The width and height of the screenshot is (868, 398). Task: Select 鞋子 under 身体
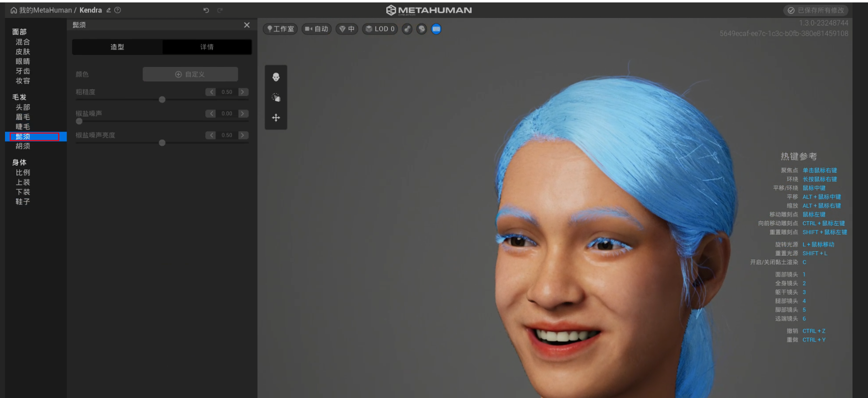pyautogui.click(x=23, y=202)
